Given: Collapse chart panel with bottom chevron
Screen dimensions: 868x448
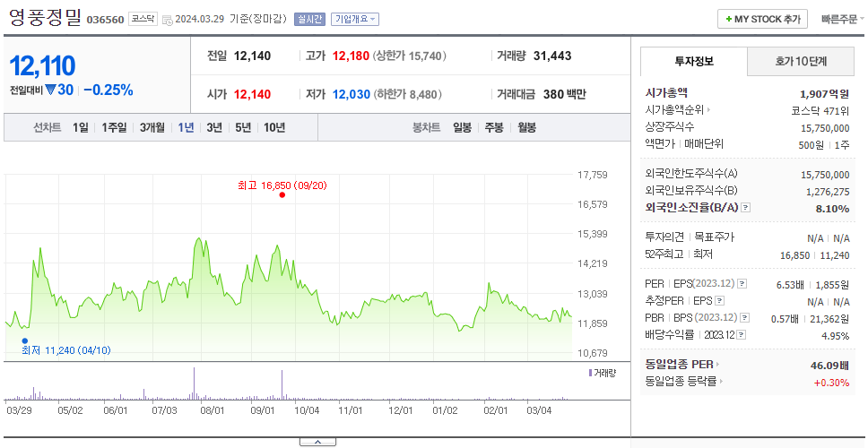Looking at the screenshot, I should click(317, 442).
